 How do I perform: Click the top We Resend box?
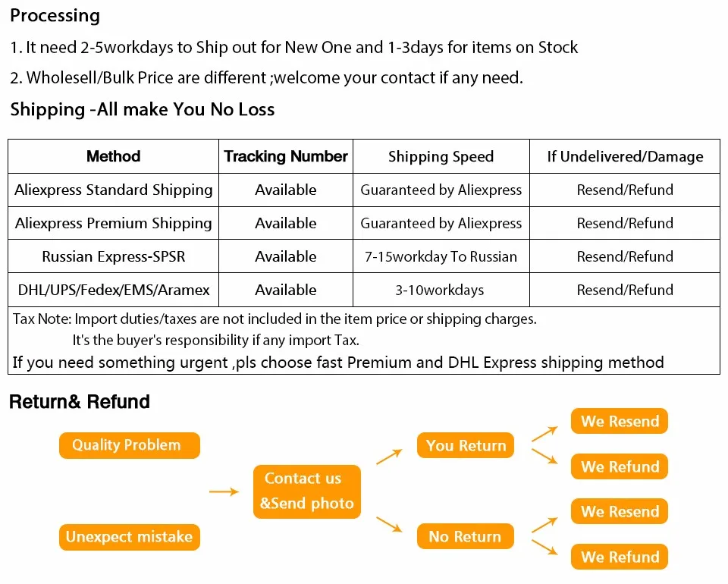coord(620,421)
